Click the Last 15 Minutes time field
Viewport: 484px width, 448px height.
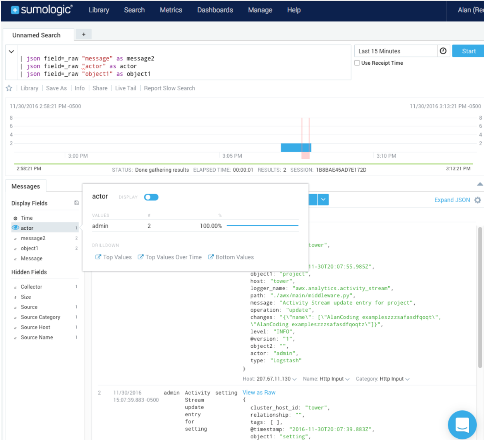(x=395, y=51)
